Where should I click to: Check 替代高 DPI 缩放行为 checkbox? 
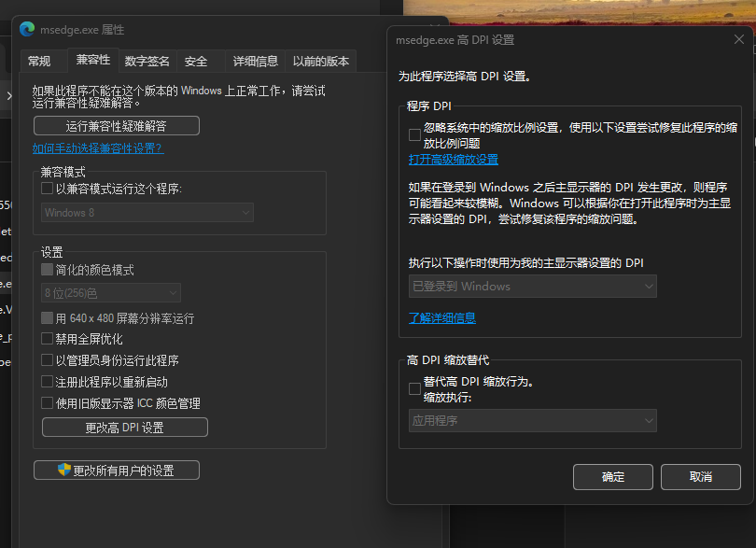[414, 388]
